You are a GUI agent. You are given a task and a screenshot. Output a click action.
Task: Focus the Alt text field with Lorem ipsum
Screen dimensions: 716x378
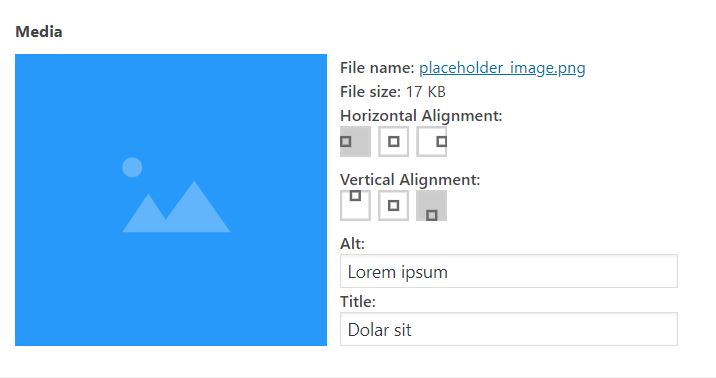(x=509, y=271)
